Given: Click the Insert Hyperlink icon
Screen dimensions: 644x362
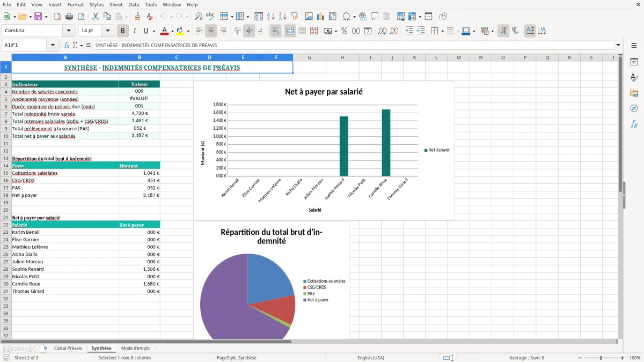Looking at the screenshot, I should click(363, 17).
